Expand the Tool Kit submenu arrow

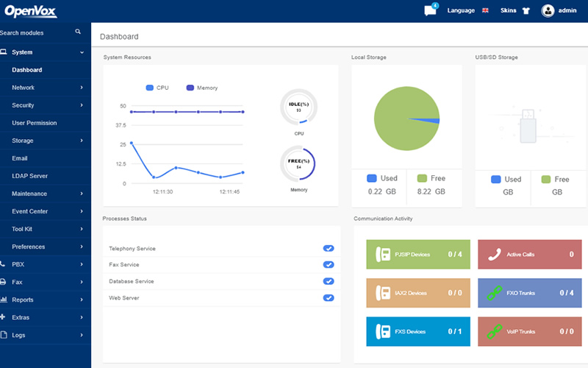[x=82, y=229]
